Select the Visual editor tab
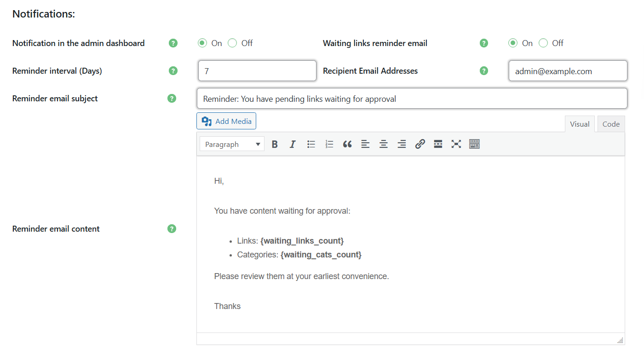The height and width of the screenshot is (350, 644). tap(580, 123)
